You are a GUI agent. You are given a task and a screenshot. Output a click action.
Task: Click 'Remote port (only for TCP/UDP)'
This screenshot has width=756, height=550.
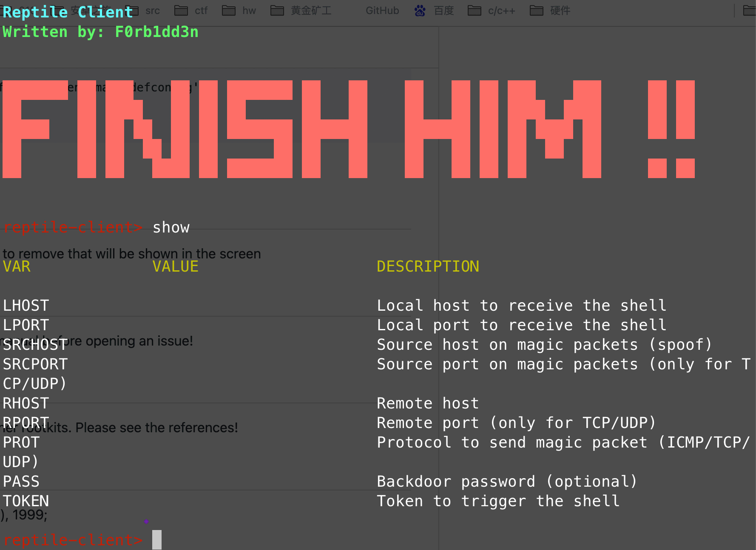[x=517, y=423]
